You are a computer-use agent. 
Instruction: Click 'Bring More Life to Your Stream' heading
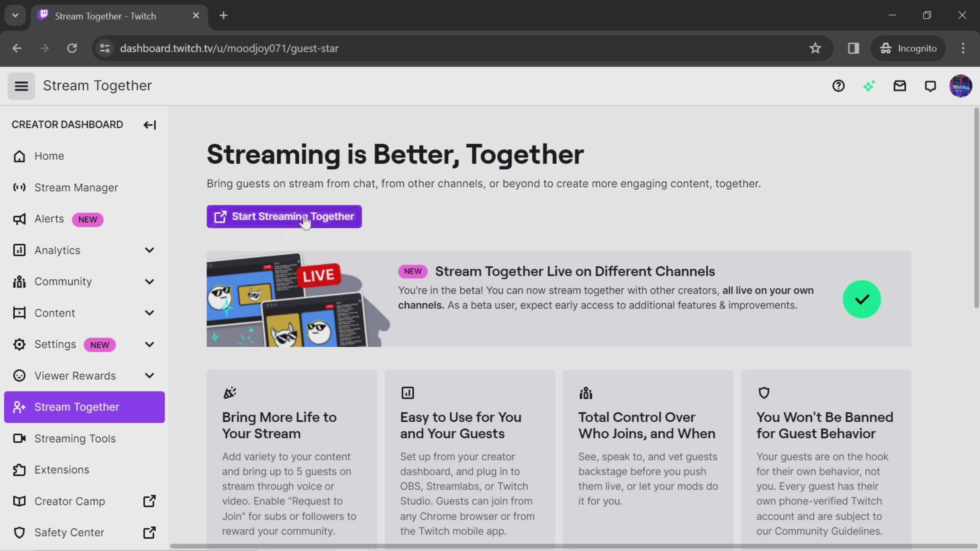coord(279,425)
